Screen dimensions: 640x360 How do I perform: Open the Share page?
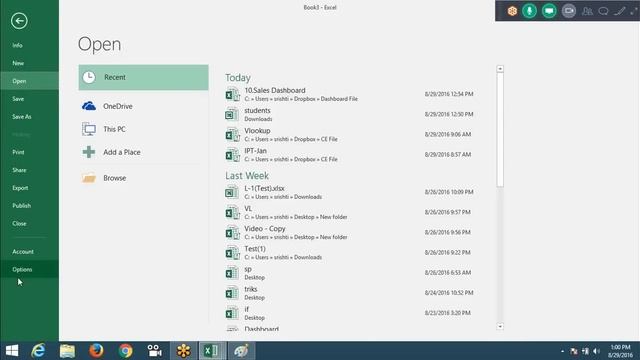[x=19, y=170]
